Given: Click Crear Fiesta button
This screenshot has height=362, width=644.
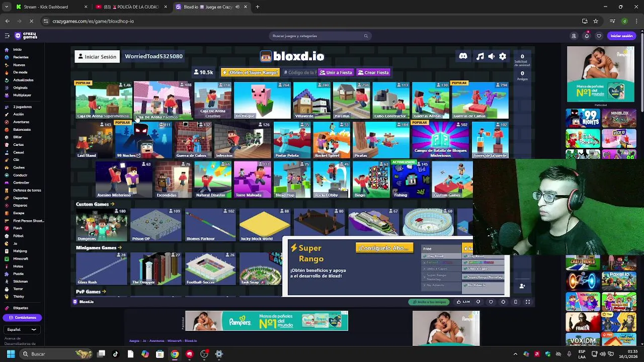Looking at the screenshot, I should tap(373, 72).
